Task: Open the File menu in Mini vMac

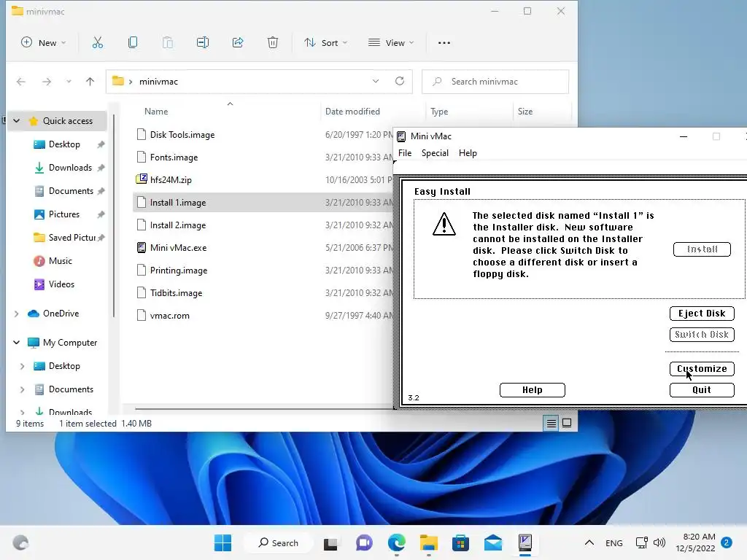Action: tap(405, 153)
